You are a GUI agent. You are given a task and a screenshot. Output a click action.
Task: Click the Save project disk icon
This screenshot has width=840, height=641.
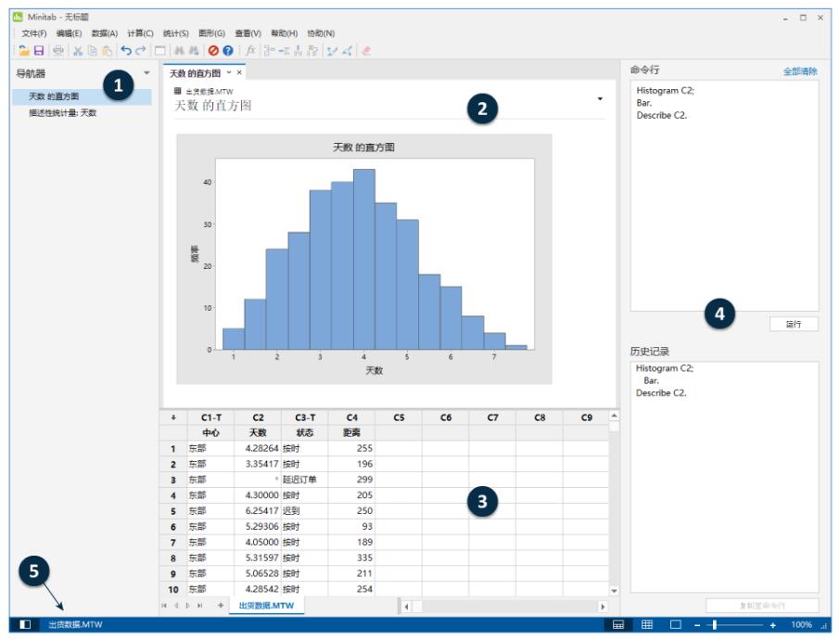click(39, 50)
